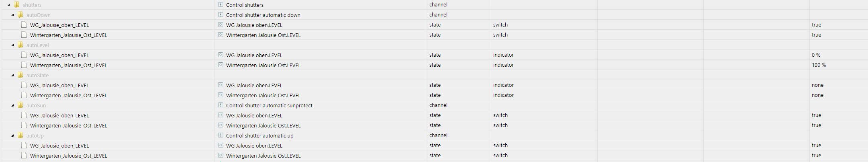This screenshot has height=162, width=868.
Task: Click the true value of WG_Jalousie_oben autoDown
Action: [x=816, y=25]
